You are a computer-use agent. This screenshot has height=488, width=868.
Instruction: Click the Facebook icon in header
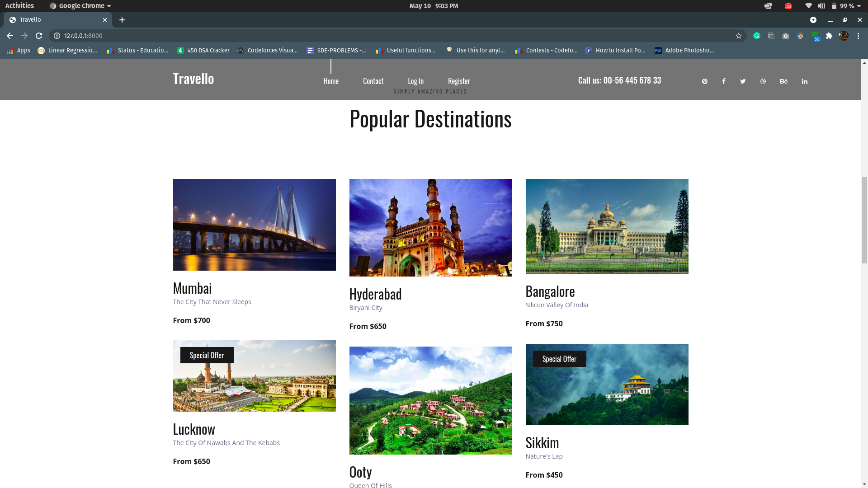coord(724,81)
